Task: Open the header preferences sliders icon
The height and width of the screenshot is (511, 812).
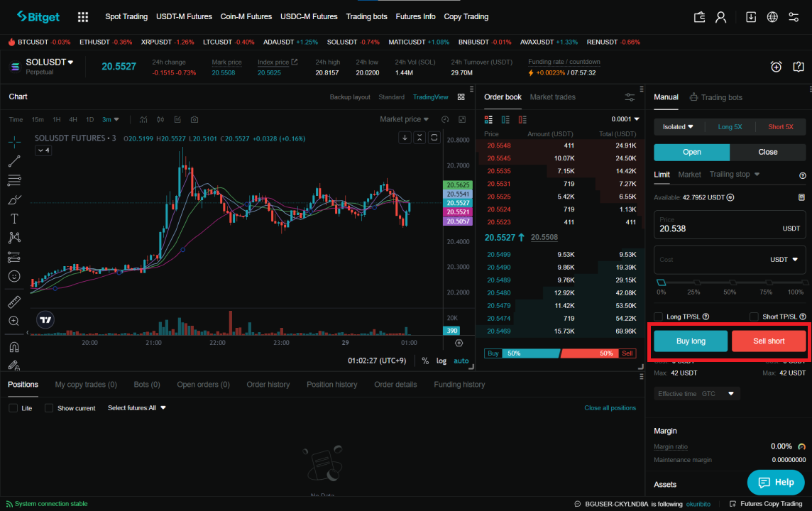Action: tap(794, 17)
